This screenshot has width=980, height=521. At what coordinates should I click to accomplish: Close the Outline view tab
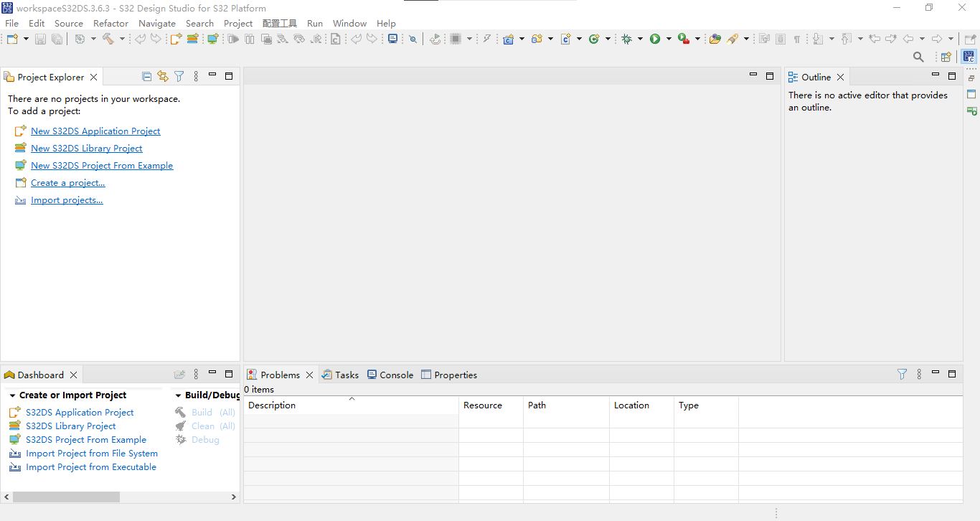point(841,77)
